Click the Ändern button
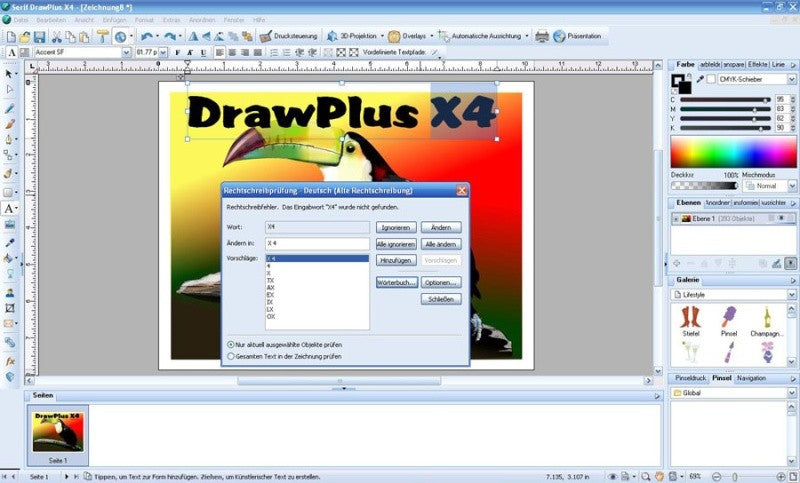 (x=441, y=227)
